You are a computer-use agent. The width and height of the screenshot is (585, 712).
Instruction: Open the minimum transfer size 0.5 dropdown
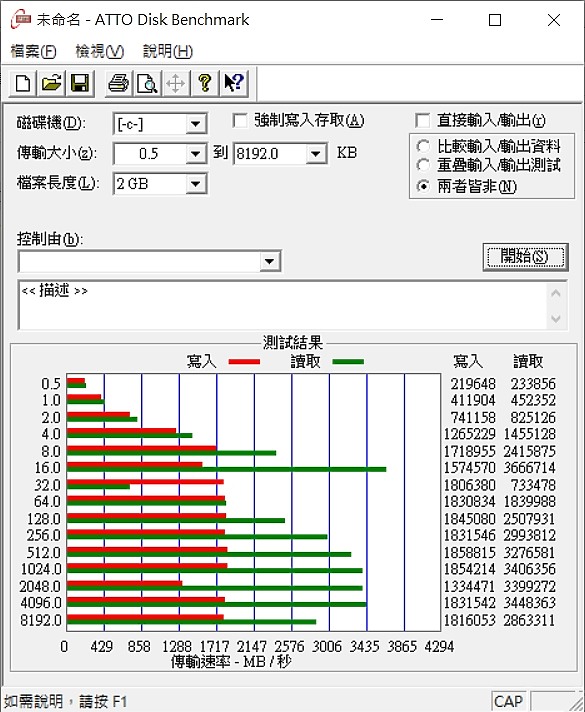point(196,154)
